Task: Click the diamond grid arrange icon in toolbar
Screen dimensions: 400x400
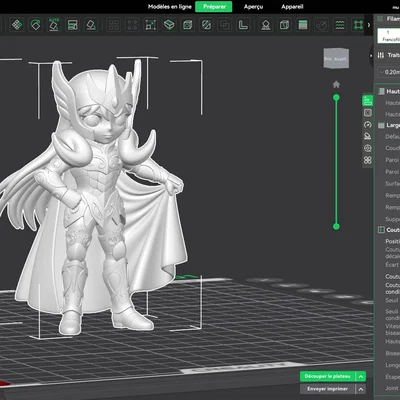Action: pos(17,25)
